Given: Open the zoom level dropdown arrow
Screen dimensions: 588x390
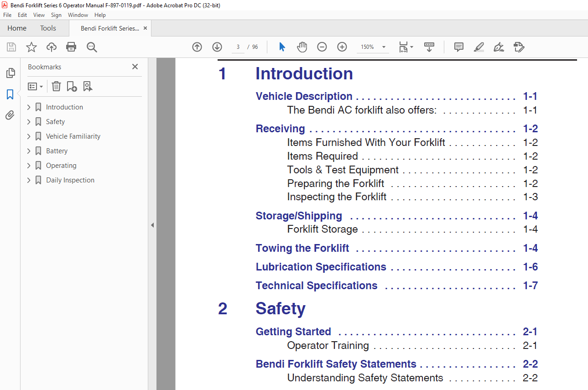Looking at the screenshot, I should click(384, 47).
